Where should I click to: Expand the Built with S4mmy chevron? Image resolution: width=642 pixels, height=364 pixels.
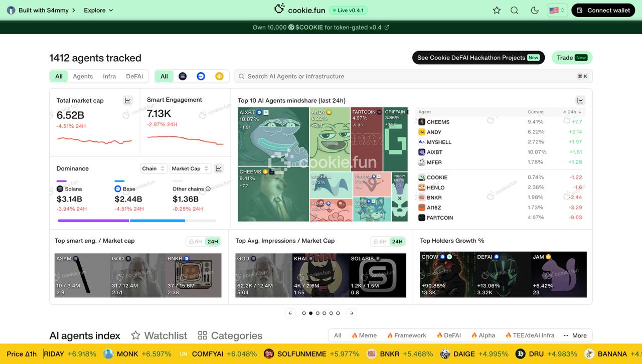(74, 10)
